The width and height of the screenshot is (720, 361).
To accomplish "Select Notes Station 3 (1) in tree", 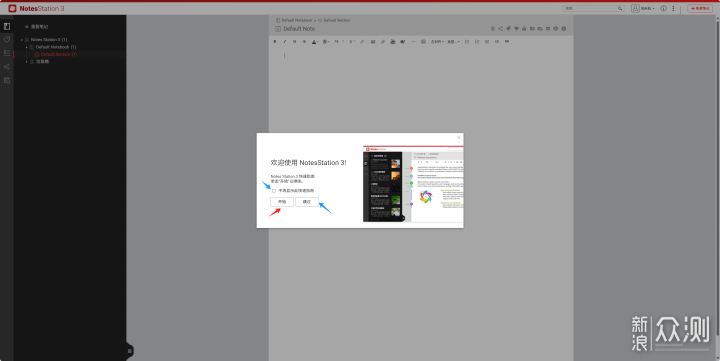I will pyautogui.click(x=49, y=40).
